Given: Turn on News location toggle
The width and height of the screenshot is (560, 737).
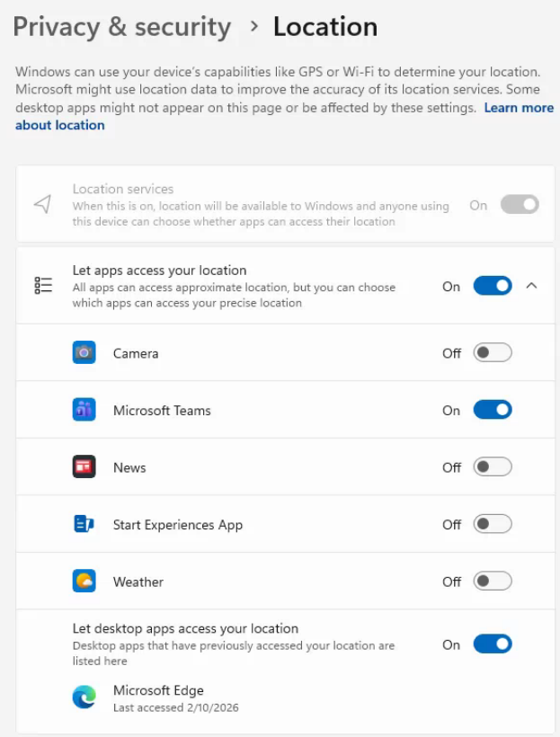Looking at the screenshot, I should [x=492, y=467].
